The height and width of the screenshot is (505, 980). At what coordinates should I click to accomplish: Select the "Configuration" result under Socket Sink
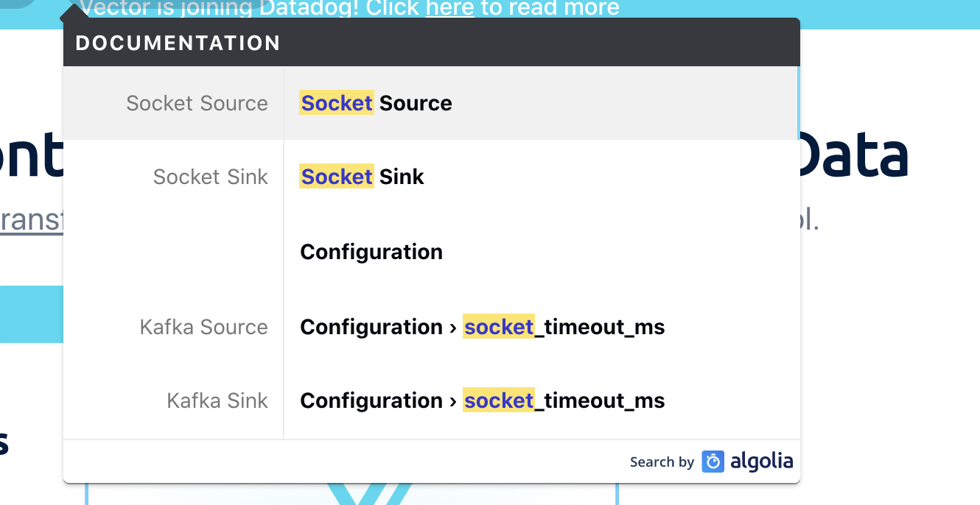pos(371,251)
